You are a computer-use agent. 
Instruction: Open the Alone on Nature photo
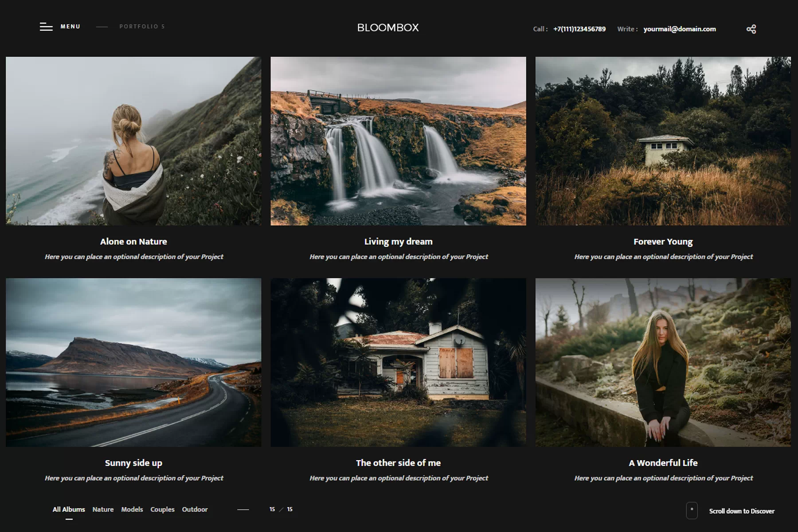[133, 141]
